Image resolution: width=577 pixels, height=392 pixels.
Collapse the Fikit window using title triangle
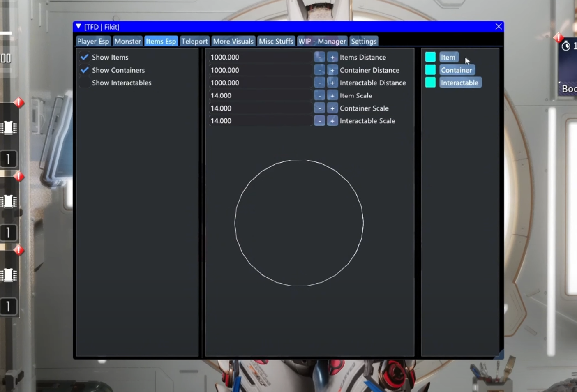coord(78,27)
